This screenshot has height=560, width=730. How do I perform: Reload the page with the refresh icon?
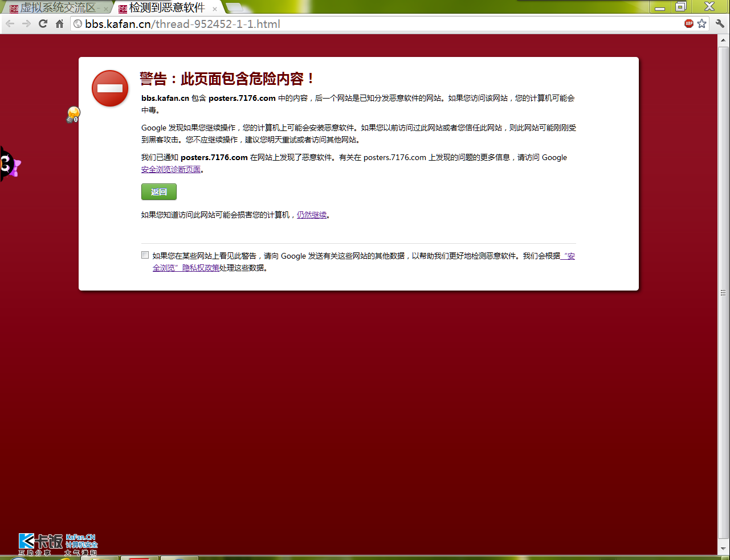coord(43,23)
